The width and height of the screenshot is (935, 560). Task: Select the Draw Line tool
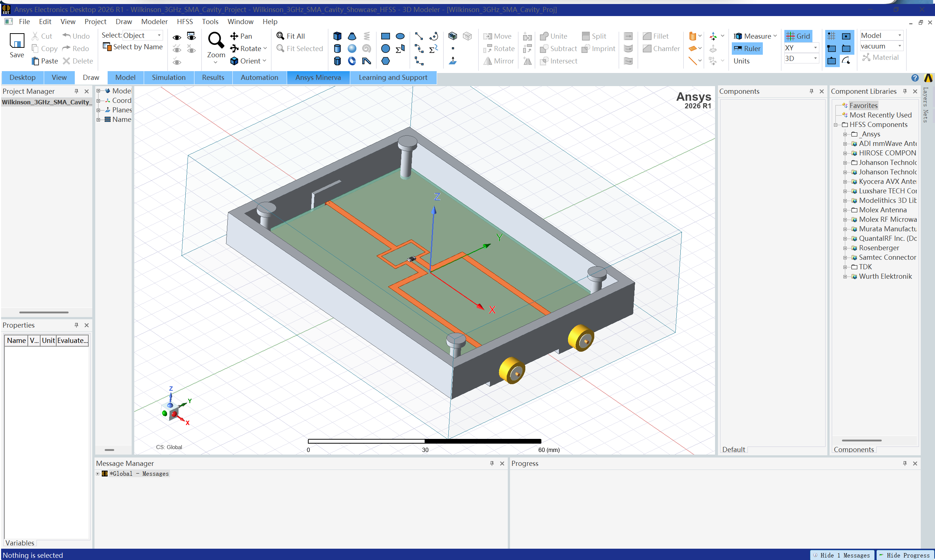(x=419, y=36)
